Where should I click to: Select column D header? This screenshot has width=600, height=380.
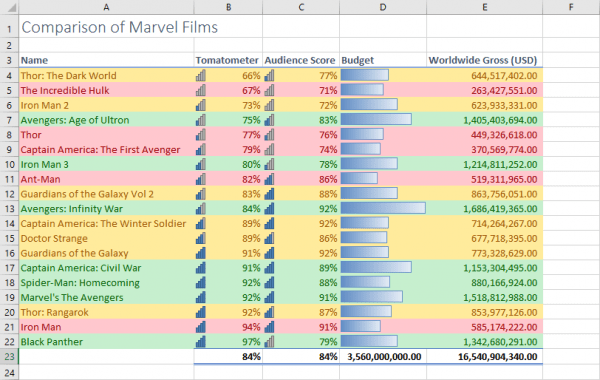point(383,7)
